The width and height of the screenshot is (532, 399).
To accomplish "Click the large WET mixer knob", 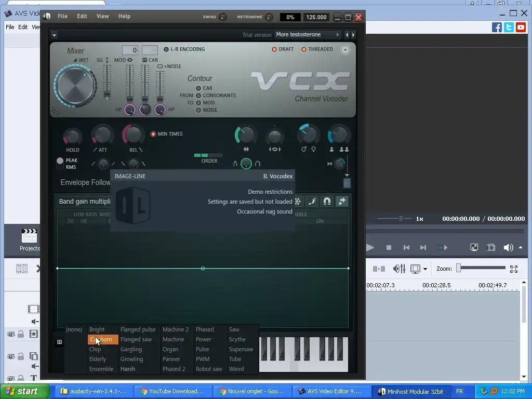I will click(x=75, y=86).
